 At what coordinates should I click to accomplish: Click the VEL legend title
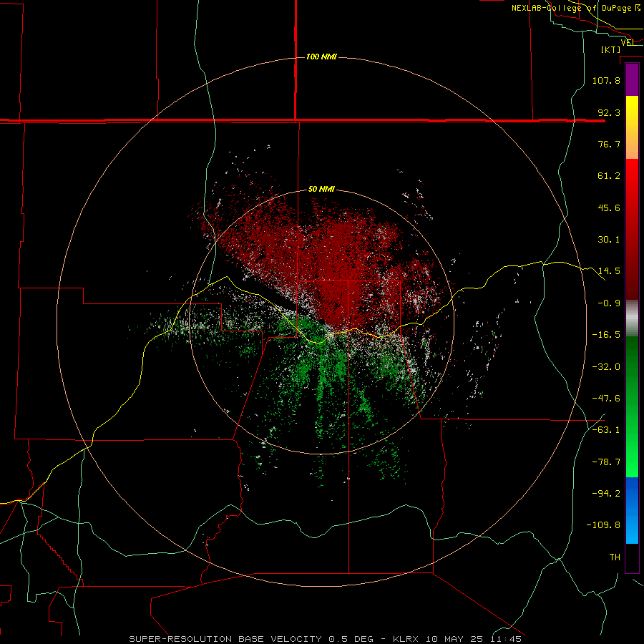627,42
